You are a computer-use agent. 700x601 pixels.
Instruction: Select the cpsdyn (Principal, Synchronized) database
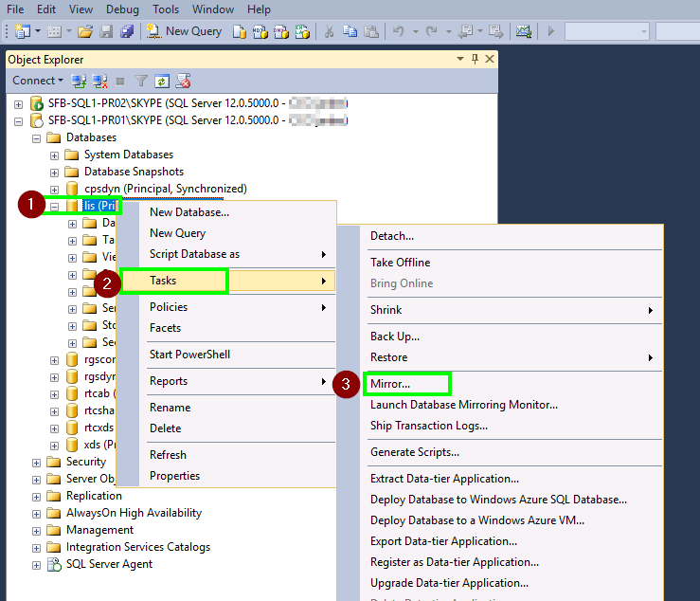coord(165,189)
